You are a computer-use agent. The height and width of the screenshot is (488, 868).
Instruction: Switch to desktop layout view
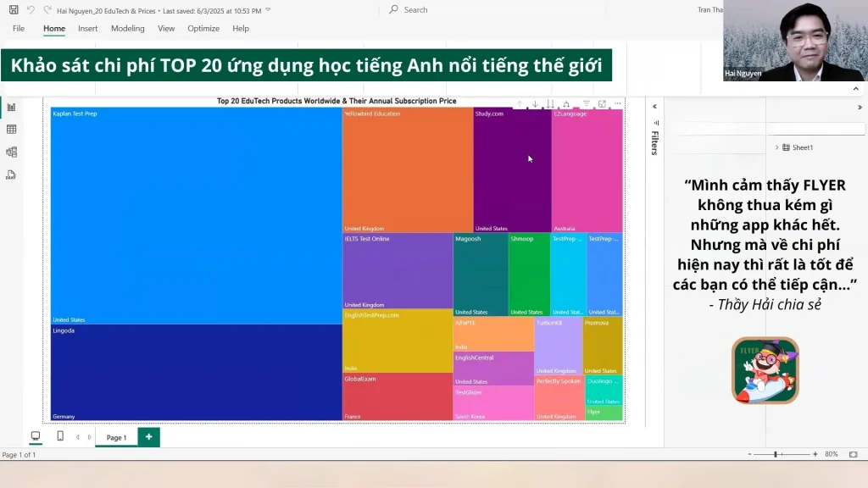36,436
